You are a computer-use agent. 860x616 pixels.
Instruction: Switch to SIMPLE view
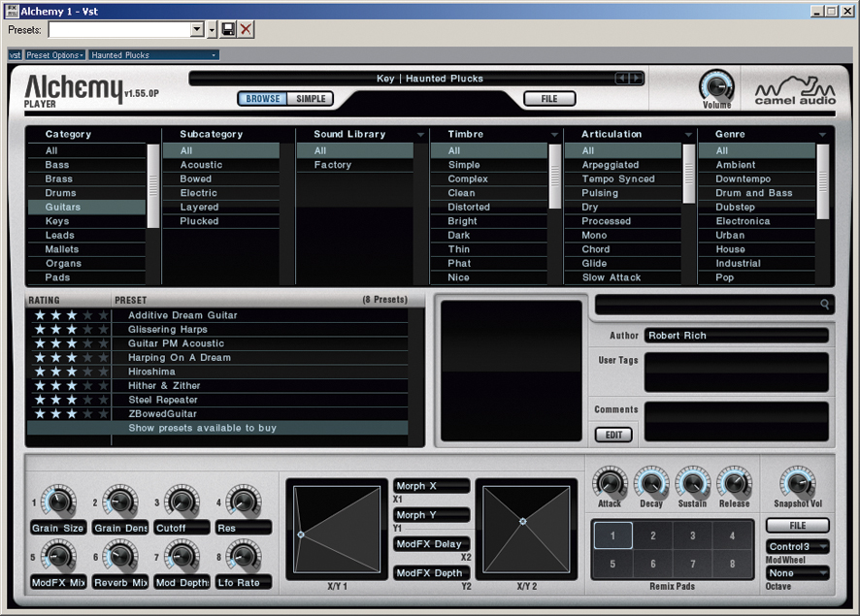point(311,99)
